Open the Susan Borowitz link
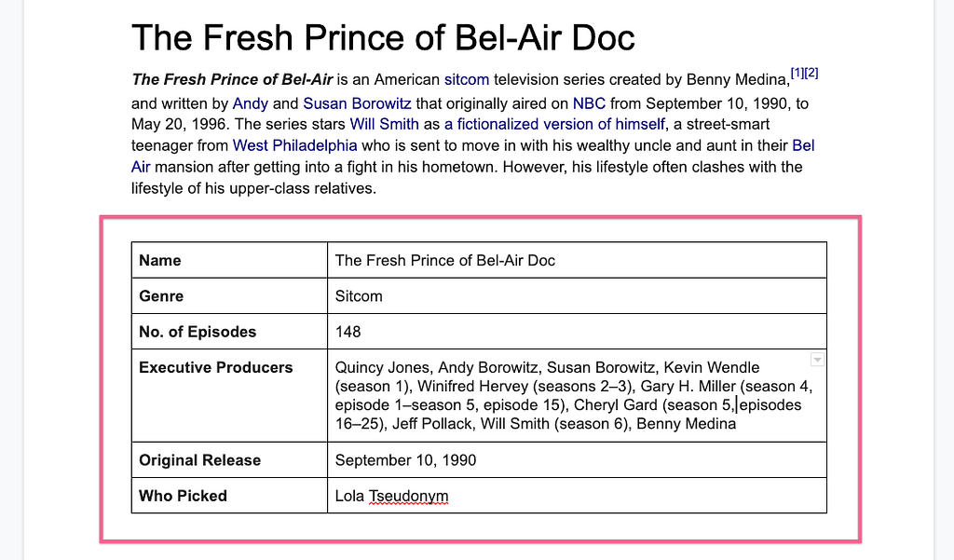The width and height of the screenshot is (954, 560). click(x=357, y=103)
